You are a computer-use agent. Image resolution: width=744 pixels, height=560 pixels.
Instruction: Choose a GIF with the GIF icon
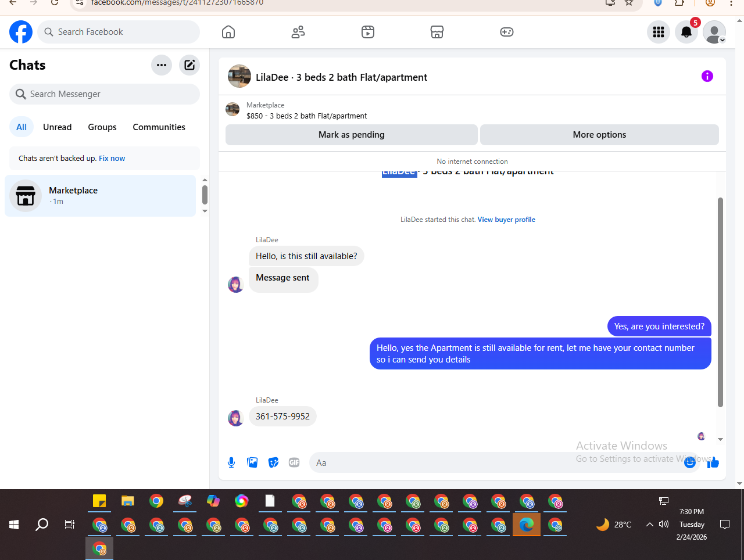click(294, 462)
